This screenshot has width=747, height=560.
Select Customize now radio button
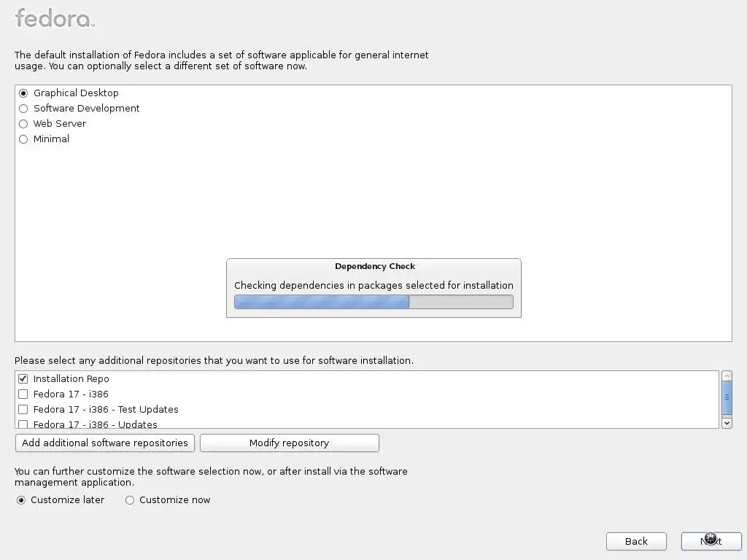[x=130, y=500]
